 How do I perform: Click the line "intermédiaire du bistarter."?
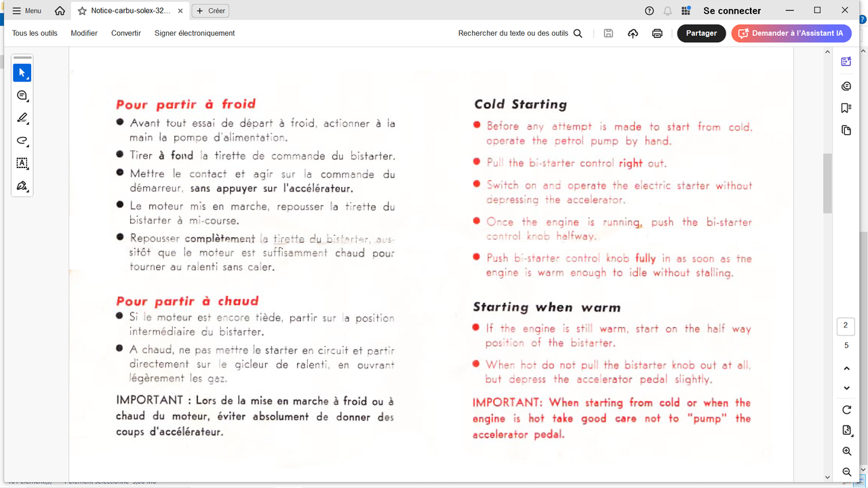[197, 332]
